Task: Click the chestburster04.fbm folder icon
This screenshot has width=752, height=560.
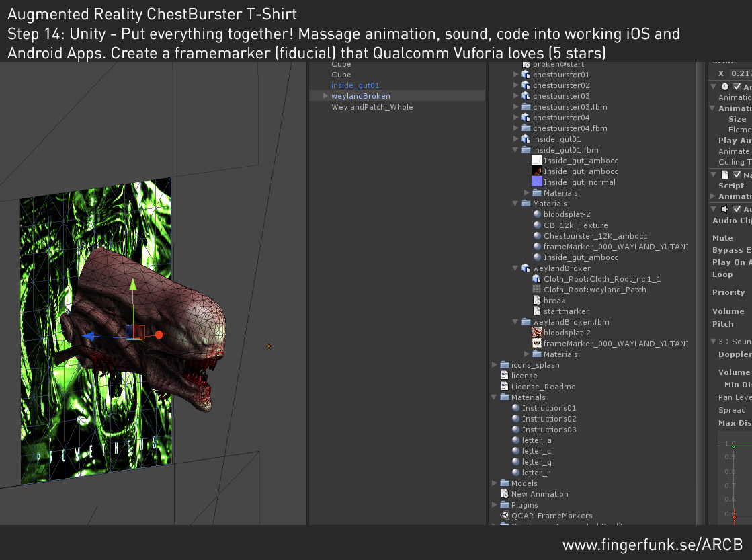Action: click(x=526, y=128)
